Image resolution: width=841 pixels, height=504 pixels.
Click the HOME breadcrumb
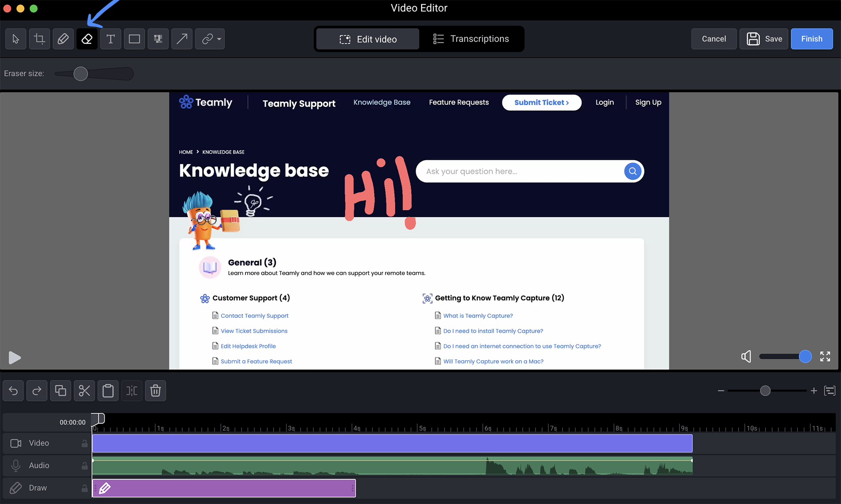(x=185, y=152)
